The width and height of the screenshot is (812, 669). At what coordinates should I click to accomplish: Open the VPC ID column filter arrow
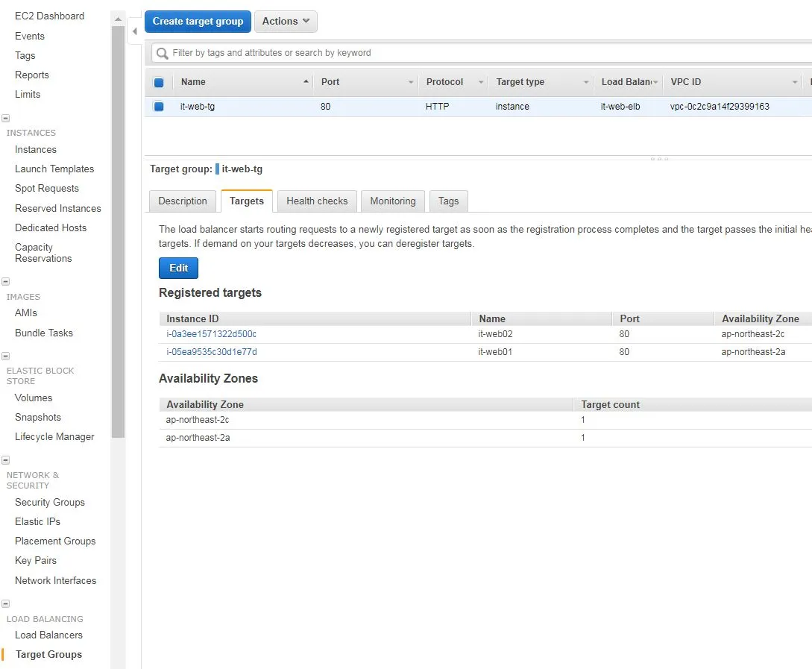(795, 82)
